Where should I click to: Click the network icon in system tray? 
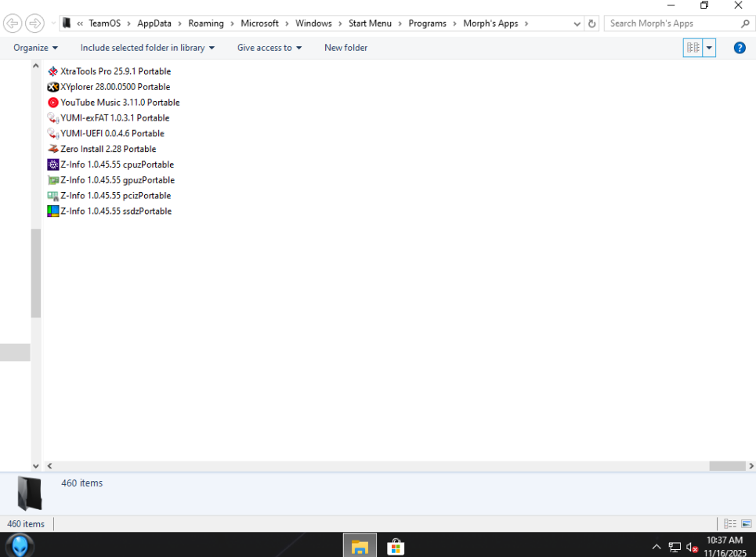pyautogui.click(x=675, y=547)
